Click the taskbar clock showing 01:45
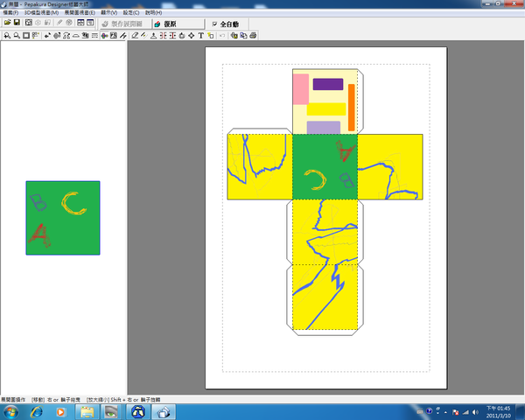 click(x=498, y=412)
